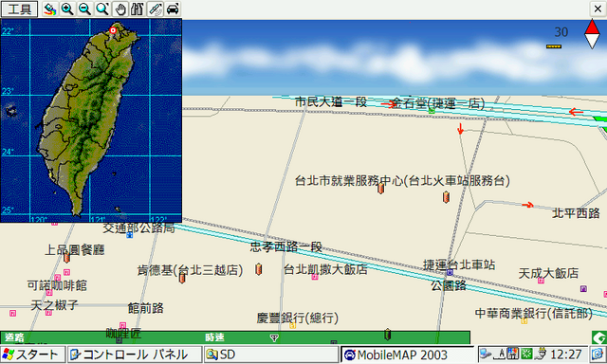
Task: Click the Taiwan overview minimap
Action: [91, 120]
